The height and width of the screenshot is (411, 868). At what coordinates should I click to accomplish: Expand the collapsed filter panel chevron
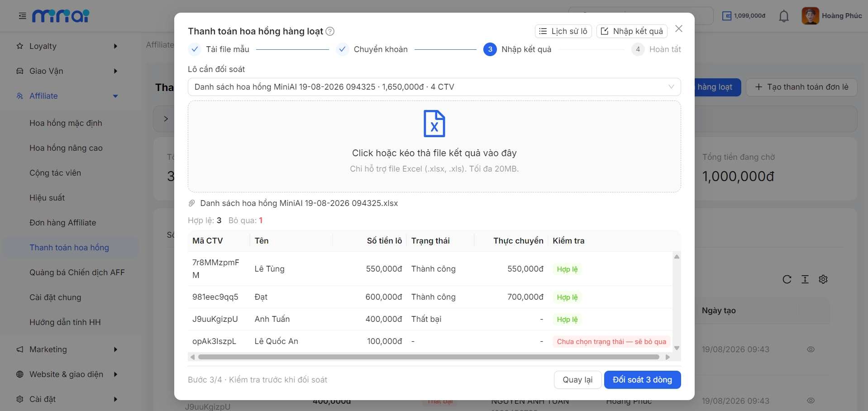[x=166, y=119]
